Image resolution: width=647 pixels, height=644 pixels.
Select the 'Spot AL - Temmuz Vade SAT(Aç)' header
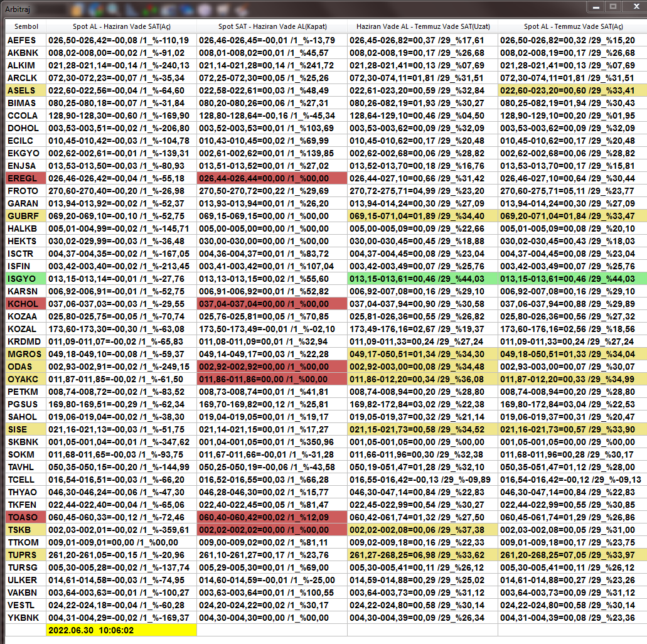click(573, 26)
